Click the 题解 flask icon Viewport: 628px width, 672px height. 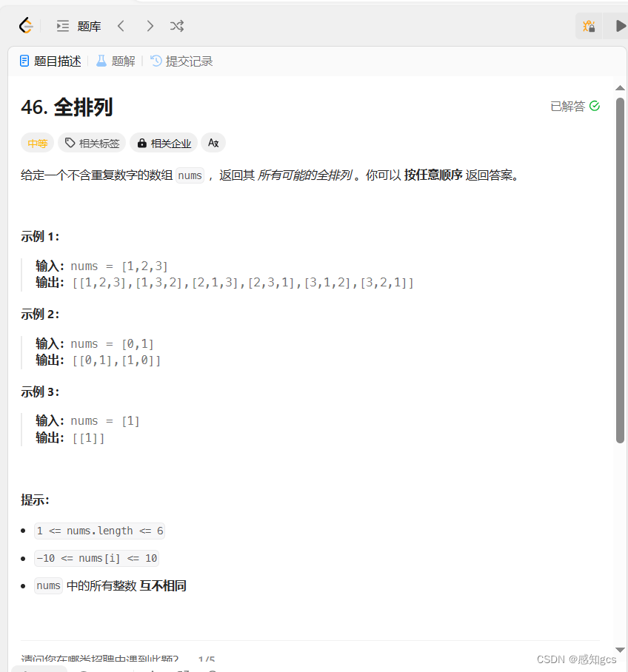coord(101,61)
